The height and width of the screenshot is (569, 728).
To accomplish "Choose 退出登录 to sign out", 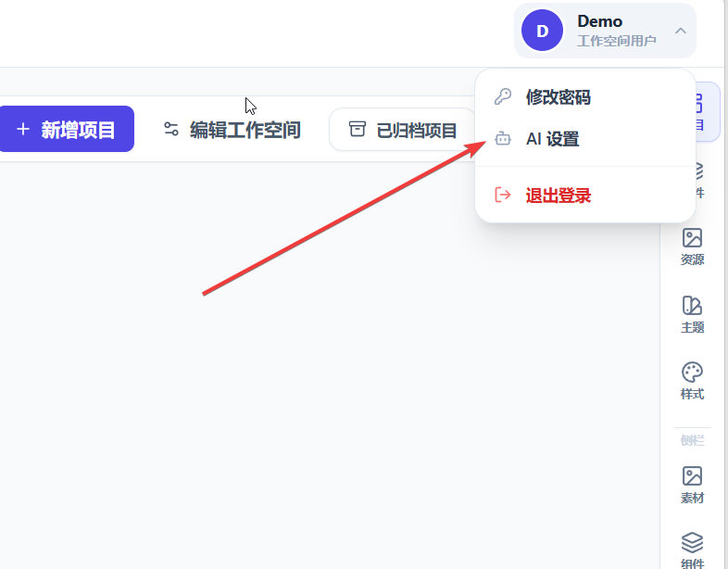I will tap(585, 196).
